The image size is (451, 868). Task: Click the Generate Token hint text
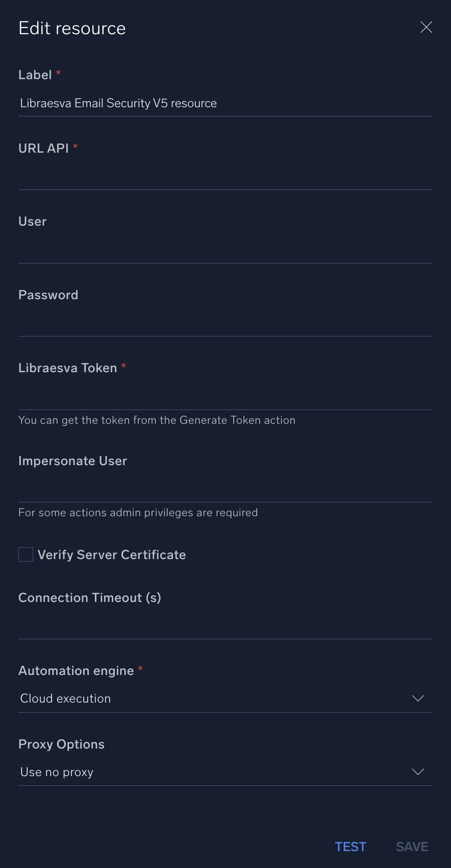click(x=157, y=420)
